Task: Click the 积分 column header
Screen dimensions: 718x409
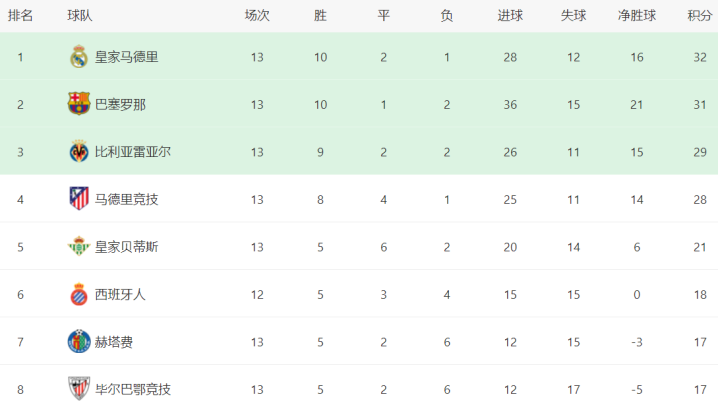Action: pyautogui.click(x=699, y=15)
